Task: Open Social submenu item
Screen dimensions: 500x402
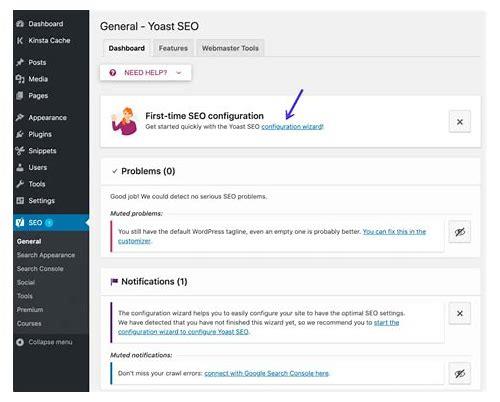Action: pos(26,283)
